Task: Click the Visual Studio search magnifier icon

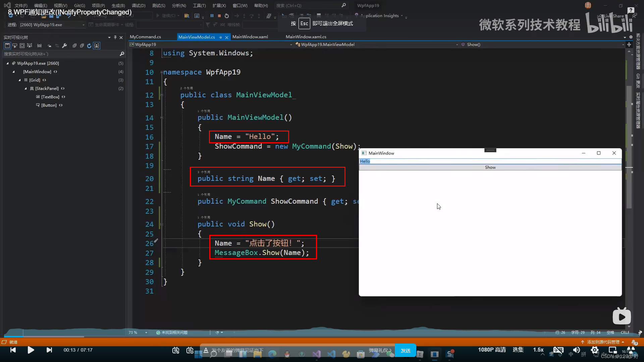Action: [343, 5]
